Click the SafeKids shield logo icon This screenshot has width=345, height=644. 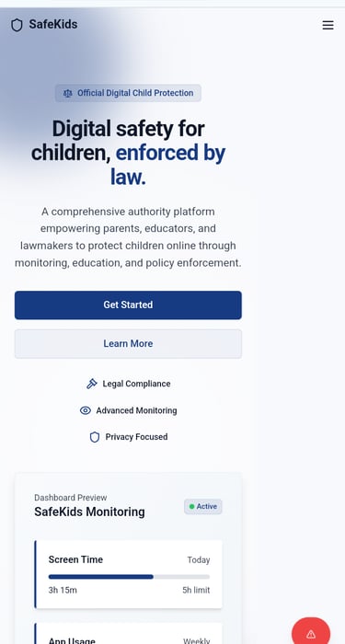coord(17,25)
